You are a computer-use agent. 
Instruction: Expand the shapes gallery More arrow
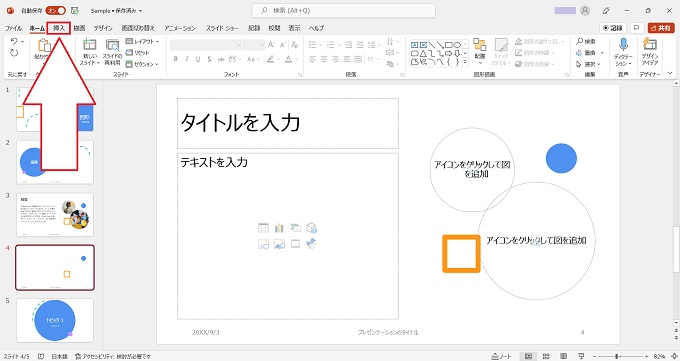(465, 62)
